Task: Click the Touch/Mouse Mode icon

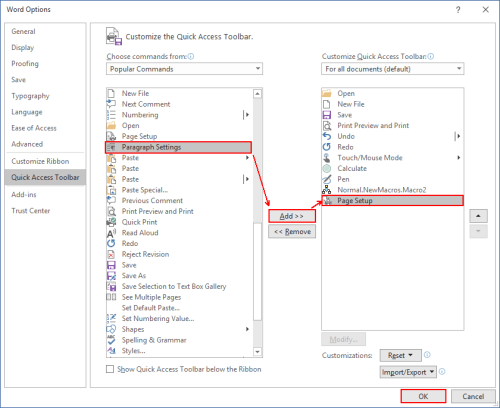Action: (327, 158)
